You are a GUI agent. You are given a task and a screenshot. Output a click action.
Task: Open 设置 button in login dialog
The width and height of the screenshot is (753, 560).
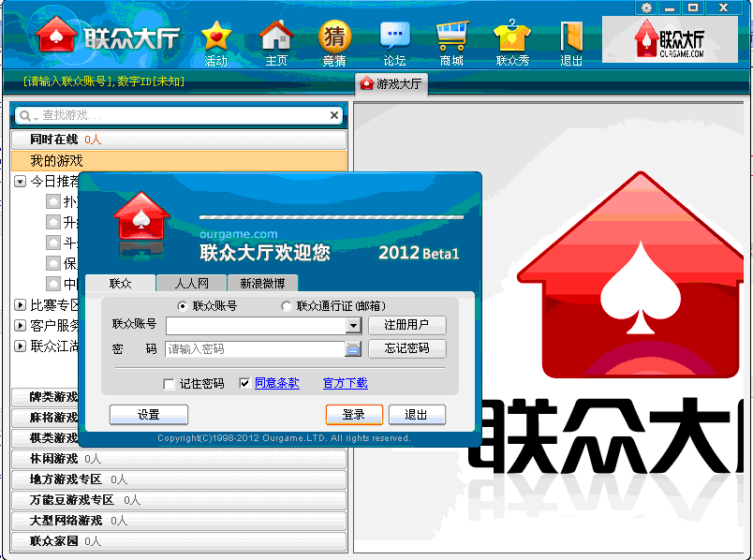148,415
